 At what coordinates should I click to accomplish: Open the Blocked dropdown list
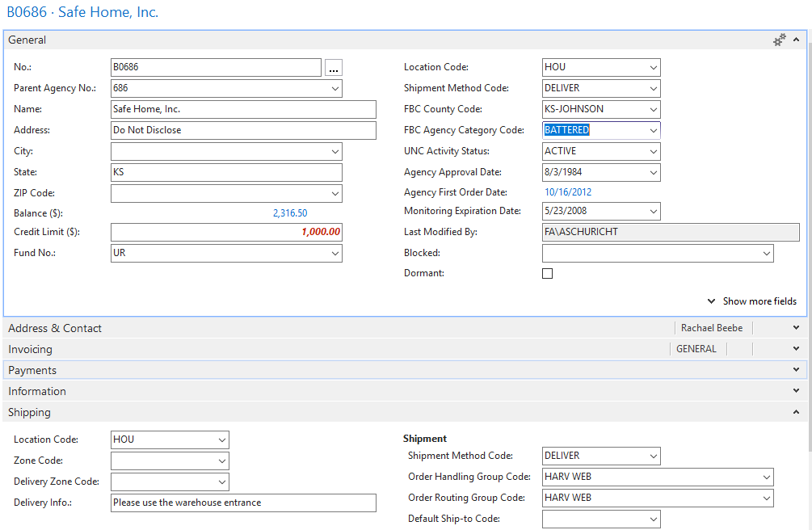[767, 253]
